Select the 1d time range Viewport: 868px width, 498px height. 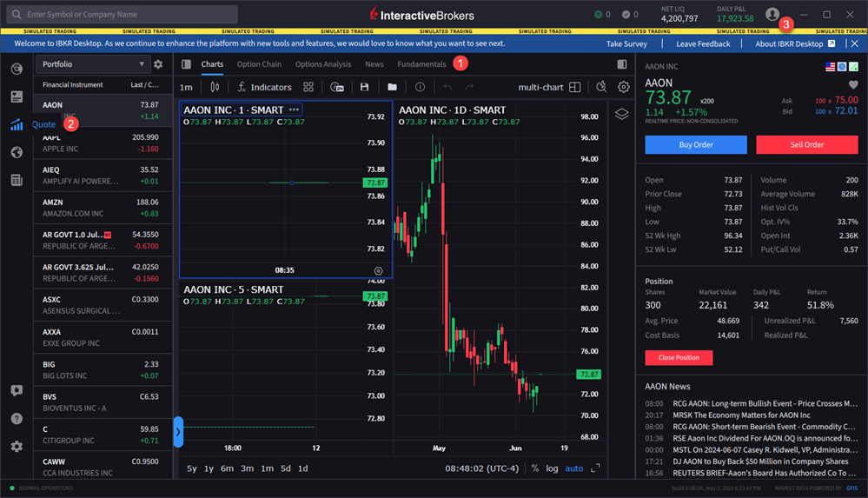coord(303,468)
